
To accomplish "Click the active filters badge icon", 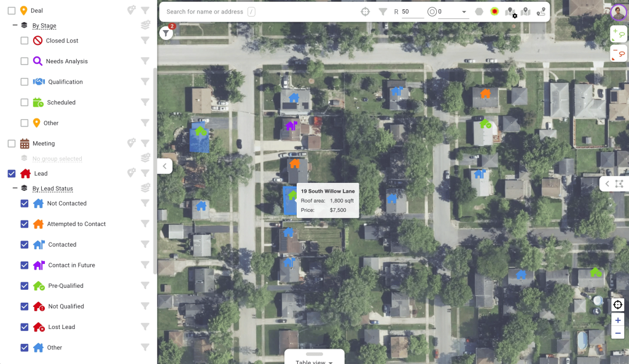I will (166, 33).
